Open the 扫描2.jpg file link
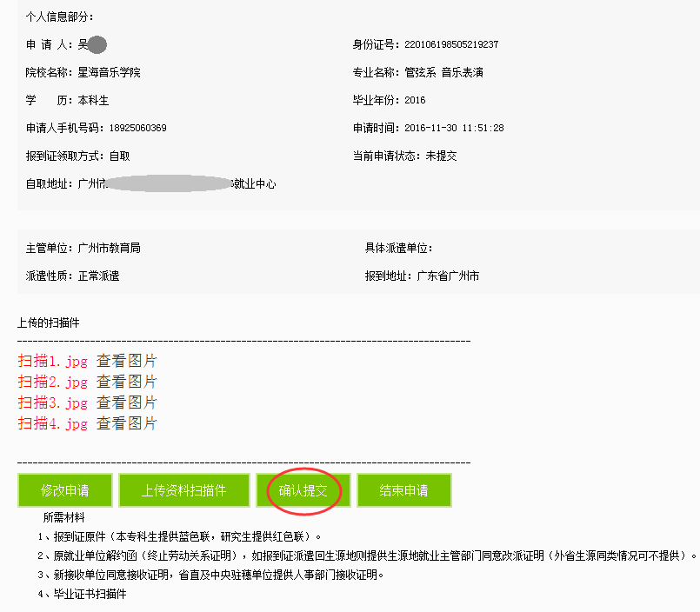 pyautogui.click(x=53, y=382)
